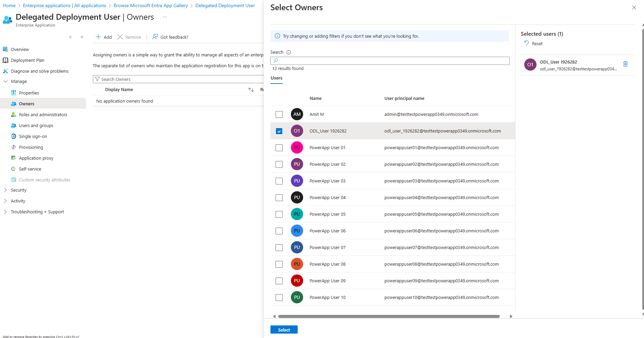Screen dimensions: 644x338
Task: Click the Reset selected users icon
Action: (x=527, y=43)
